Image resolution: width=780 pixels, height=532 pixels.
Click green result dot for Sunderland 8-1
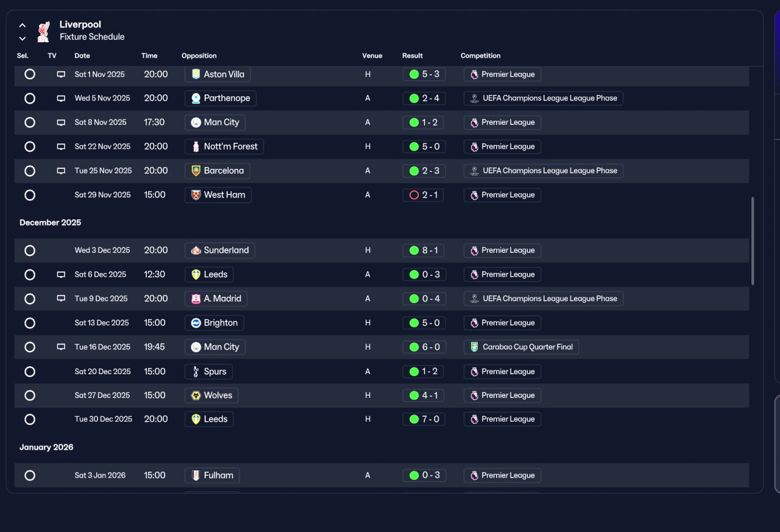414,250
